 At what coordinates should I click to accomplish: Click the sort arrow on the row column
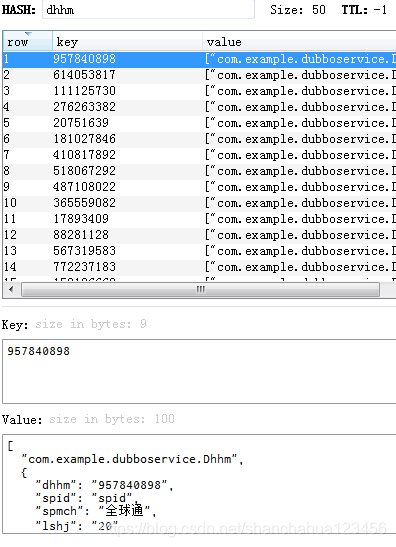point(28,33)
